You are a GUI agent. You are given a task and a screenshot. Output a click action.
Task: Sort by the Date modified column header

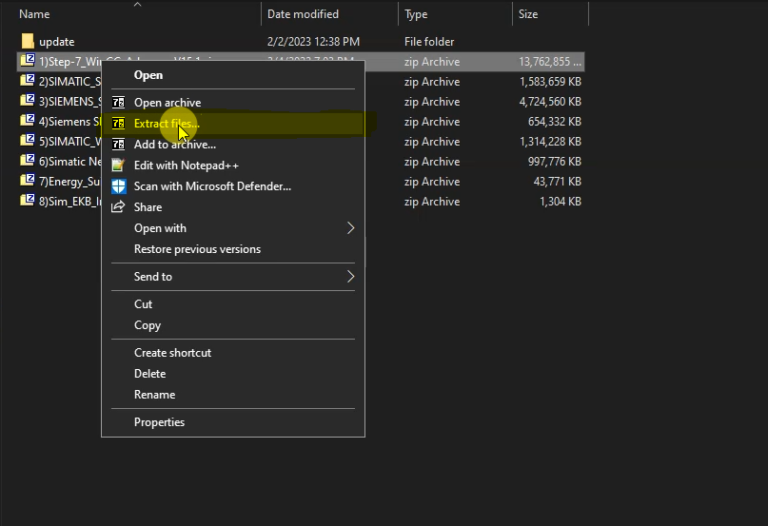pos(302,14)
